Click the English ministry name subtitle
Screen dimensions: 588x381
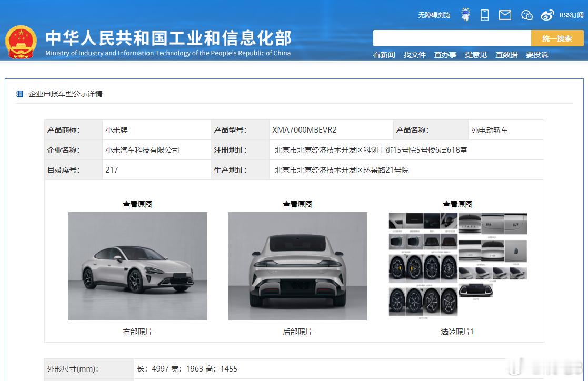click(x=168, y=53)
